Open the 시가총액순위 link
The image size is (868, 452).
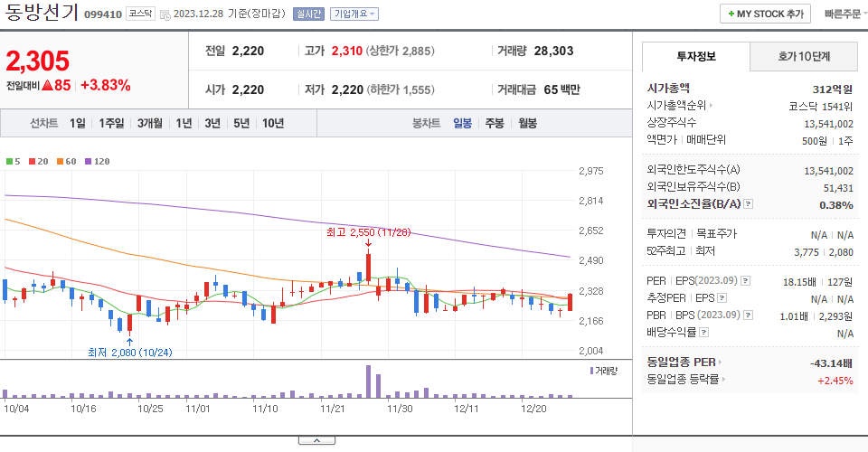click(x=679, y=105)
